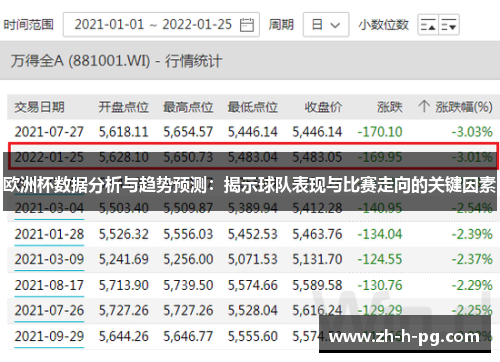
Task: Click the date range input field
Action: pos(161,25)
